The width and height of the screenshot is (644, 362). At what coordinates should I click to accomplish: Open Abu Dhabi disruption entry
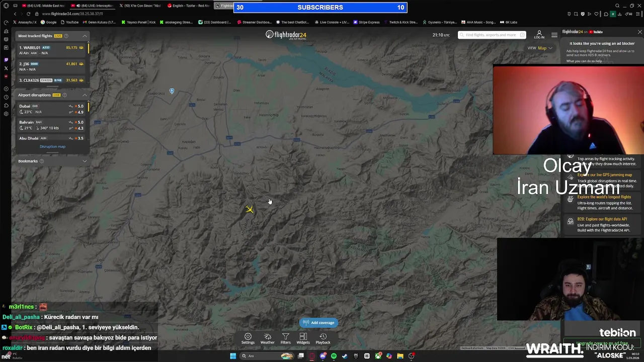pyautogui.click(x=52, y=138)
